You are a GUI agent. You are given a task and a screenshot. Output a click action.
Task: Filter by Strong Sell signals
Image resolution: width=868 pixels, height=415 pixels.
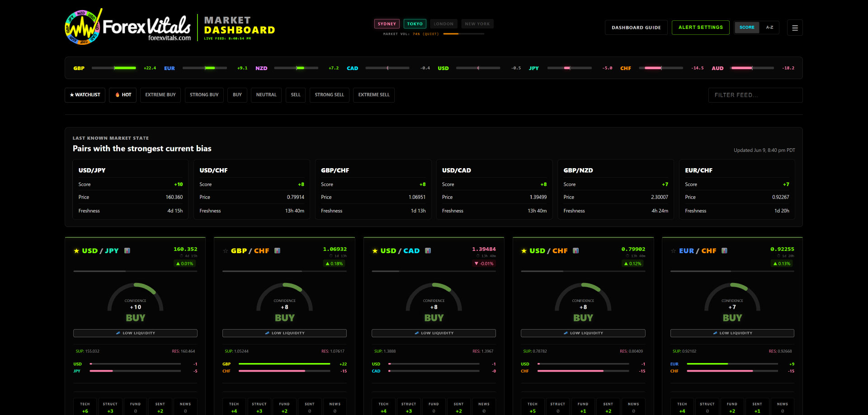[x=329, y=95]
